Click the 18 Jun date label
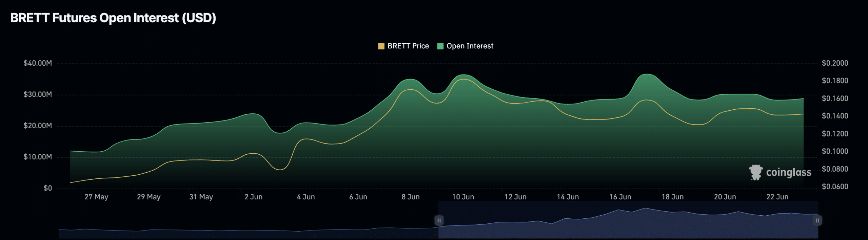 coord(672,197)
